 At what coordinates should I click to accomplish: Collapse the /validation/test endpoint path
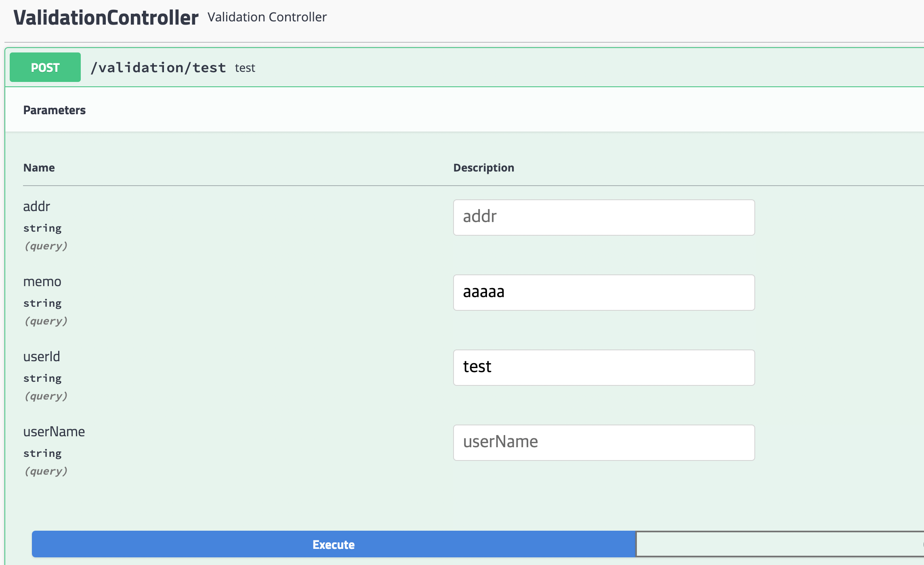pos(158,67)
